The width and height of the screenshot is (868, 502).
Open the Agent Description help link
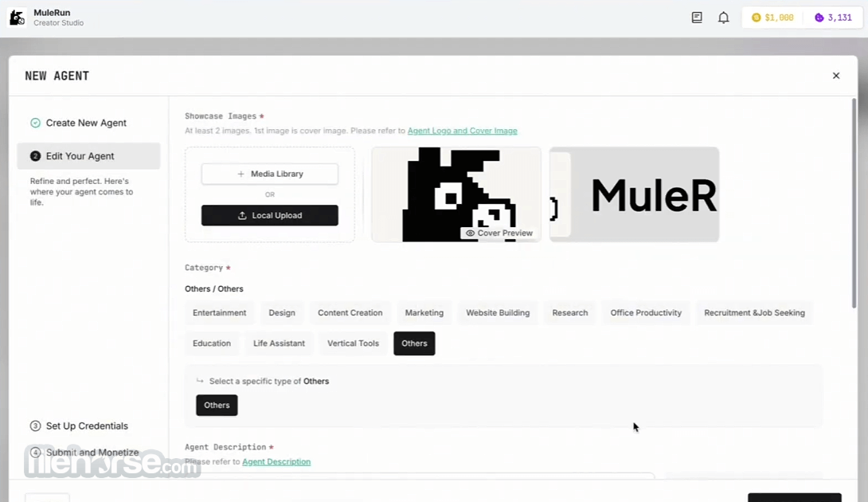pyautogui.click(x=276, y=462)
